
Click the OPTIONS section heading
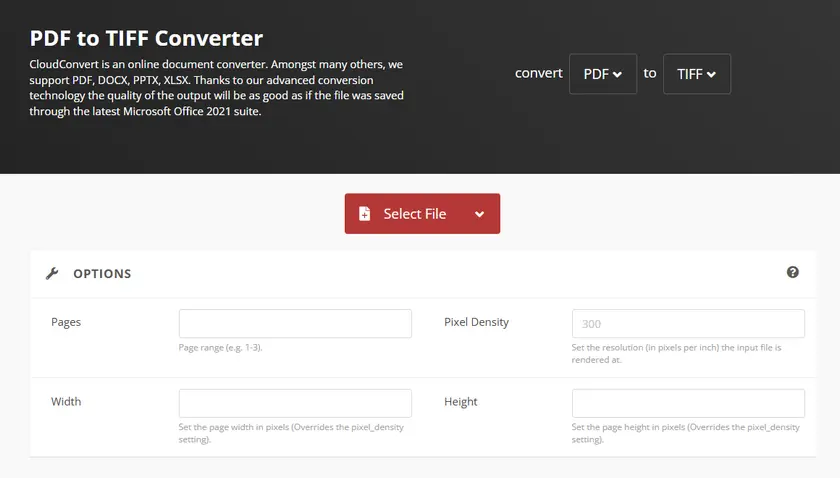tap(102, 273)
